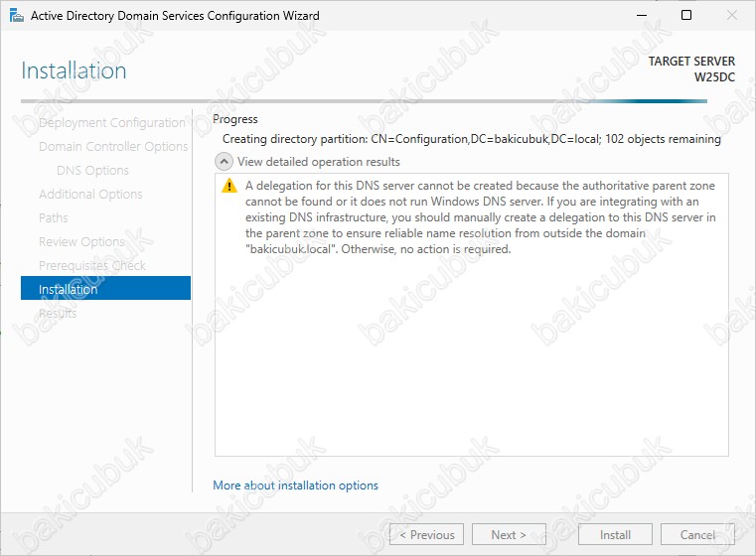Click the 'TARGET SERVER' label

[x=691, y=62]
